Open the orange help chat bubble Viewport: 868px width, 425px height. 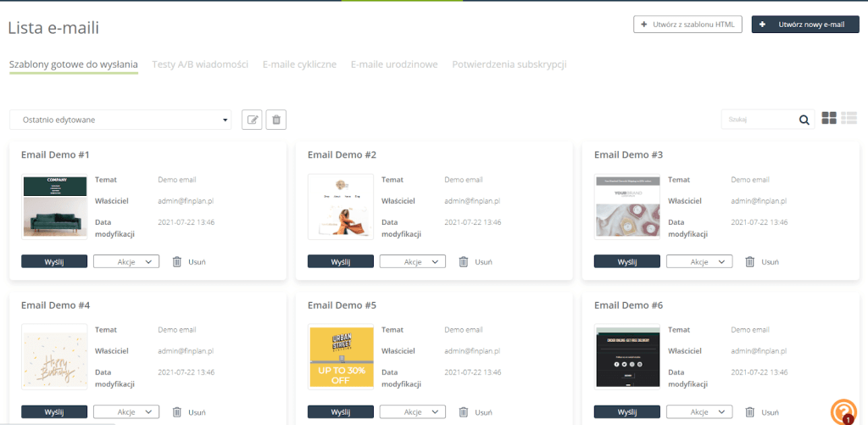(843, 411)
